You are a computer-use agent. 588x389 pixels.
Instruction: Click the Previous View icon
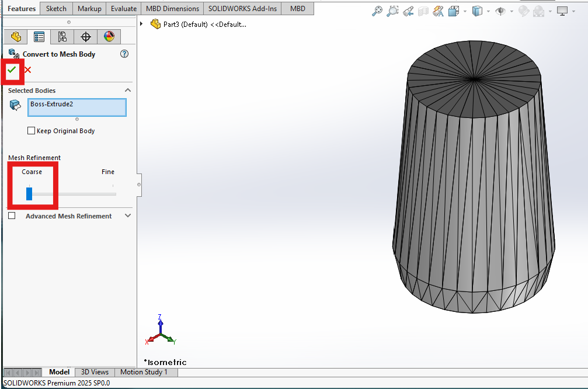408,12
